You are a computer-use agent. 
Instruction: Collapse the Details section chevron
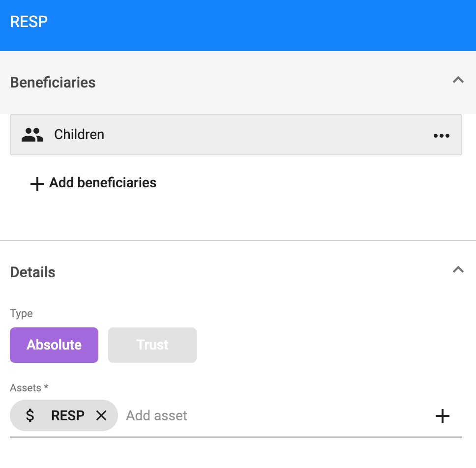click(x=458, y=269)
